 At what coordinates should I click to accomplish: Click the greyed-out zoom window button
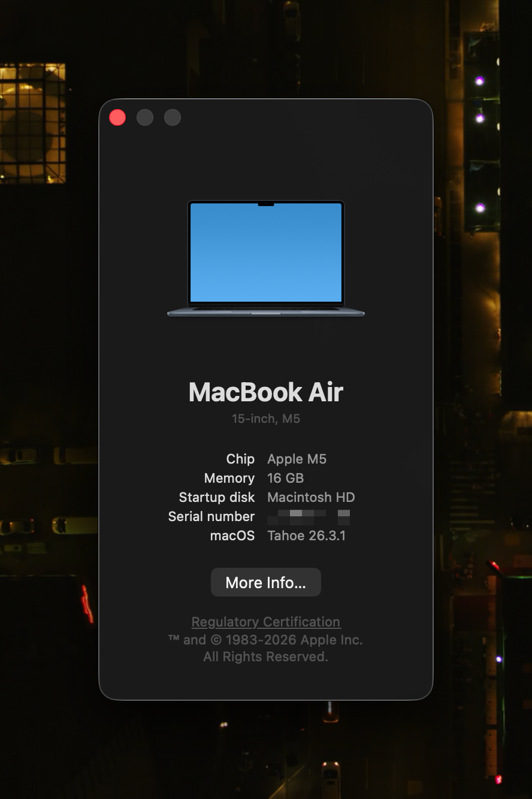click(x=173, y=117)
